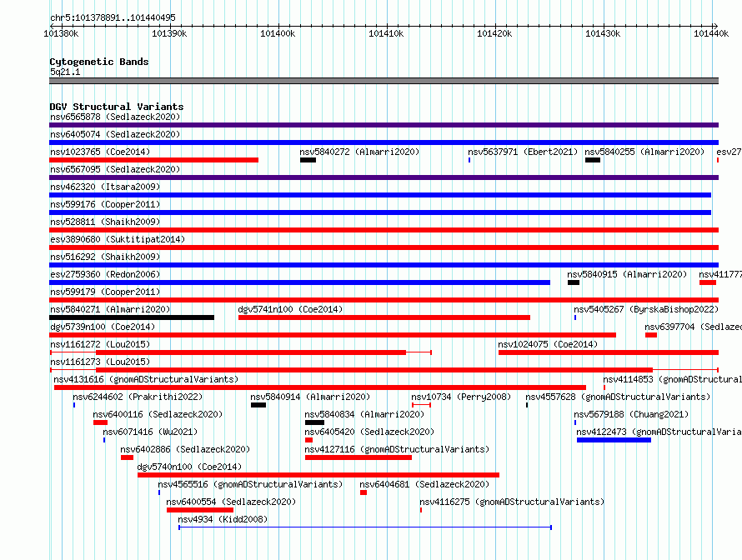Click the Cytogenetic Bands track title
Viewport: 742px width, 560px height.
pos(99,62)
